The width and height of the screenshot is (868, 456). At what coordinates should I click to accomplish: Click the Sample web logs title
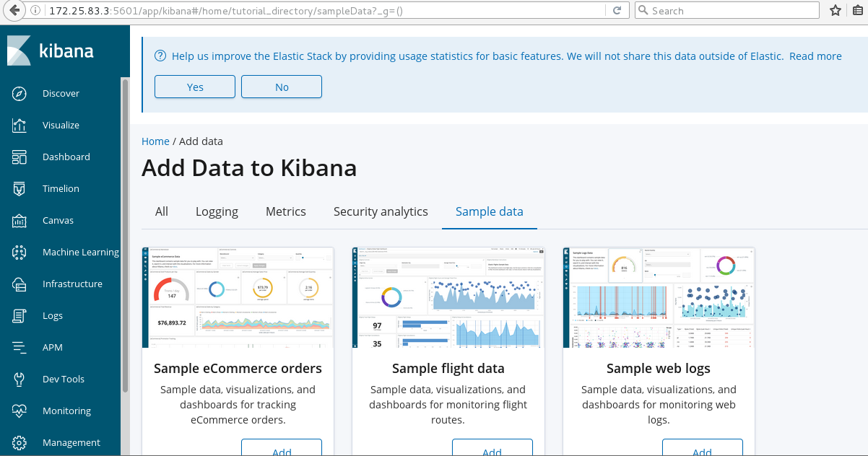659,369
